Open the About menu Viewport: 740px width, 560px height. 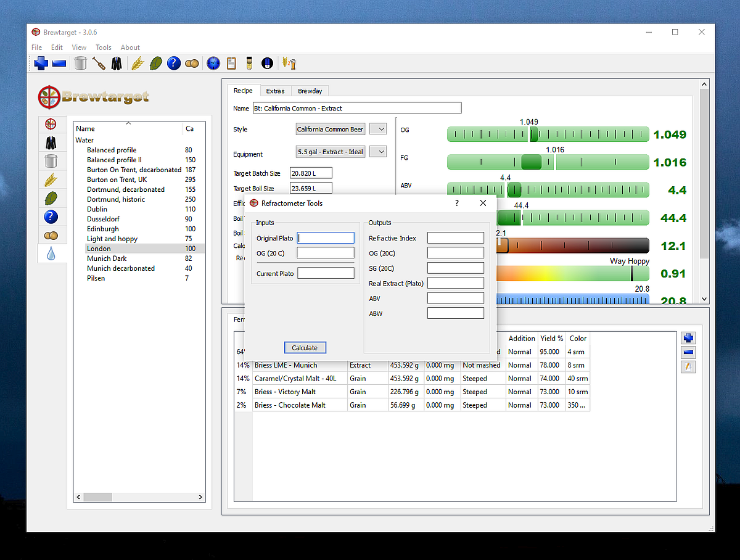click(x=130, y=47)
